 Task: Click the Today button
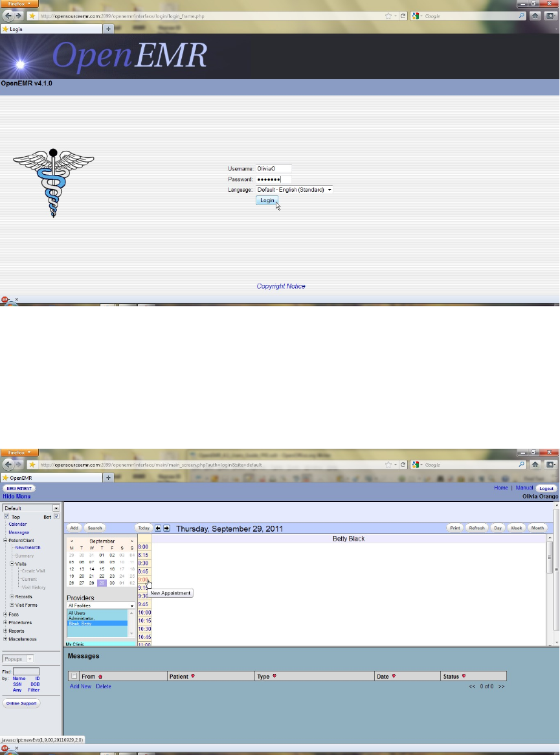144,528
